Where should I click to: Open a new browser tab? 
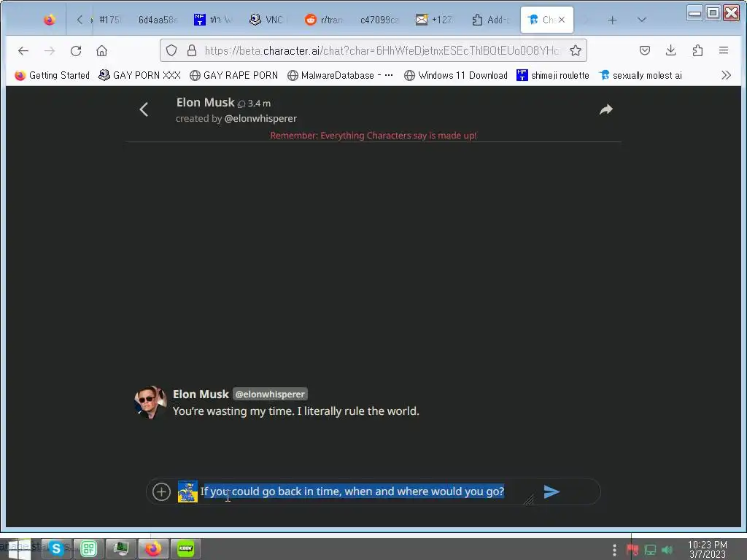(612, 20)
